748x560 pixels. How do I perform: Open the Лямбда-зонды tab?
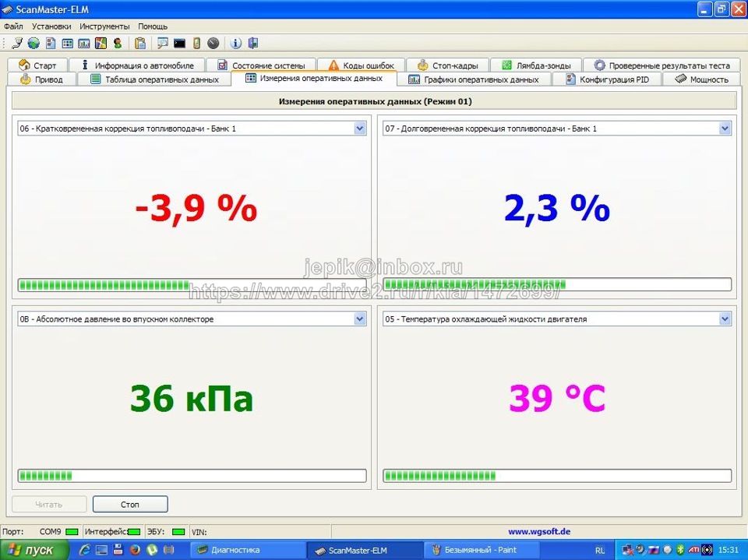(x=537, y=65)
